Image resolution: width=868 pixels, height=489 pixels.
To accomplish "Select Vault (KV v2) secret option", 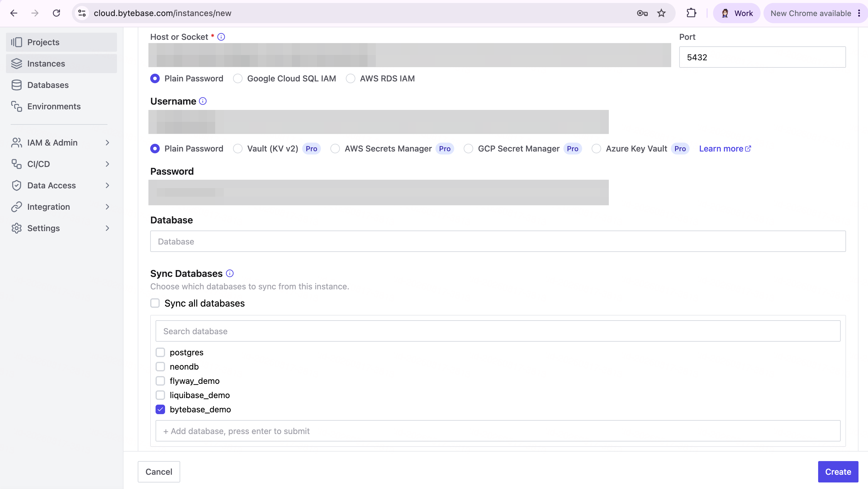I will click(238, 149).
